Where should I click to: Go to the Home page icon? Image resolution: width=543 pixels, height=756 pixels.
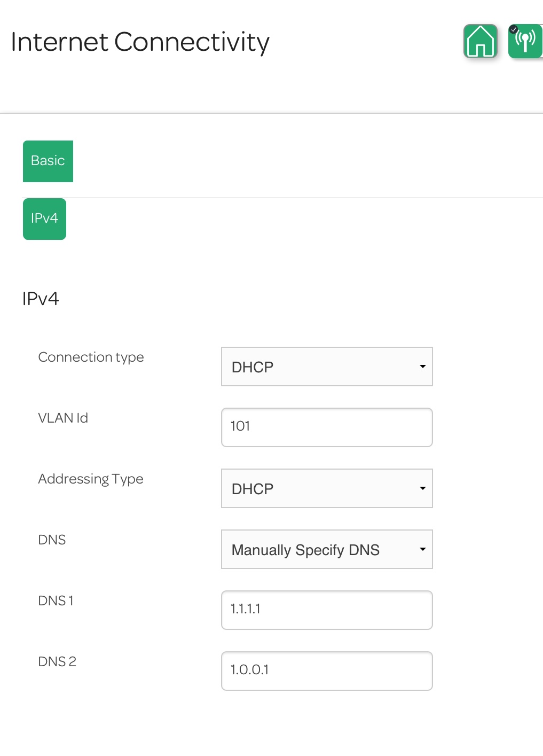pos(481,41)
